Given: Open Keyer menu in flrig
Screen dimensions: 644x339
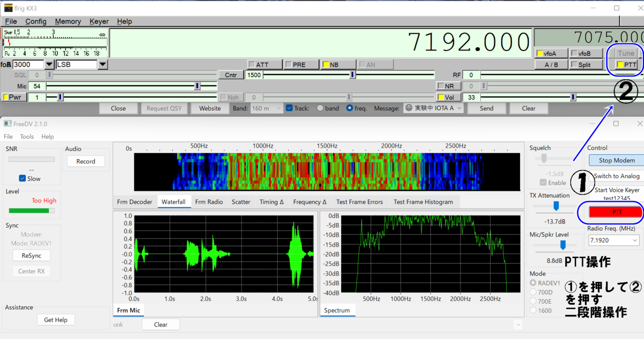Looking at the screenshot, I should coord(99,21).
